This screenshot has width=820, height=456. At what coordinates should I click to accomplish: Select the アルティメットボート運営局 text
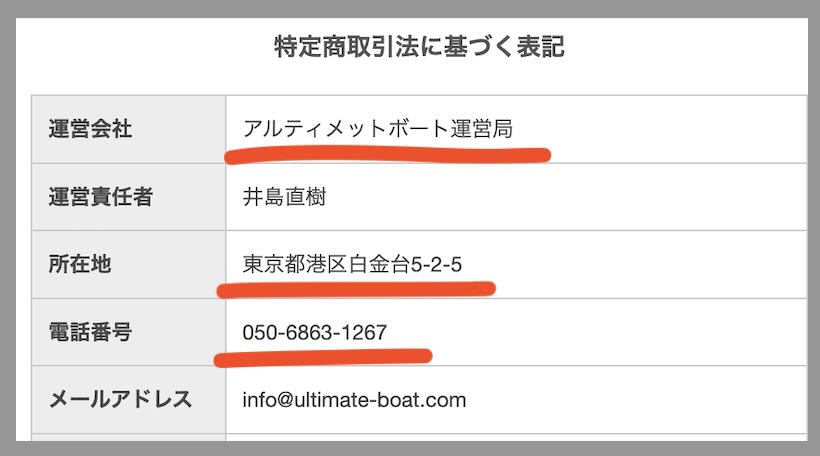(378, 129)
